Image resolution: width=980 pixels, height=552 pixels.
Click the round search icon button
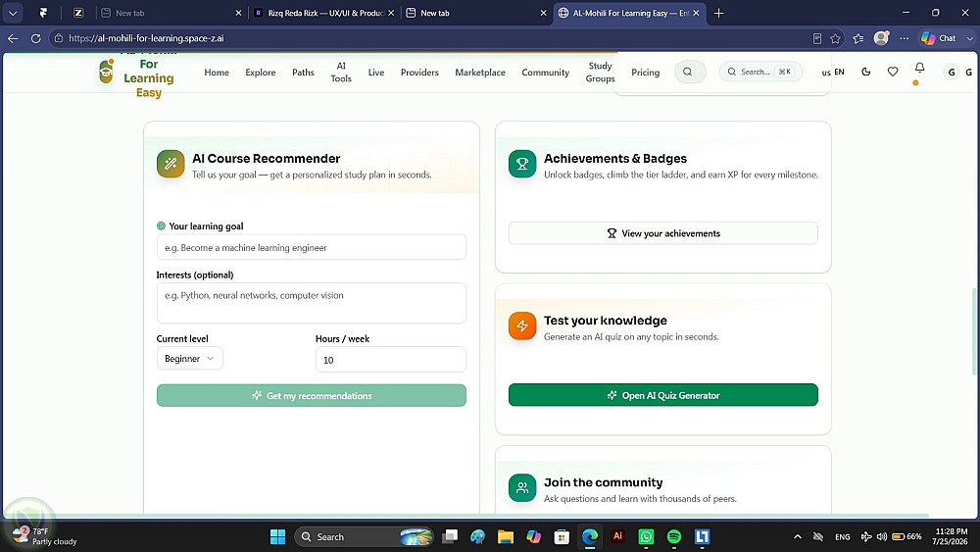[x=690, y=72]
